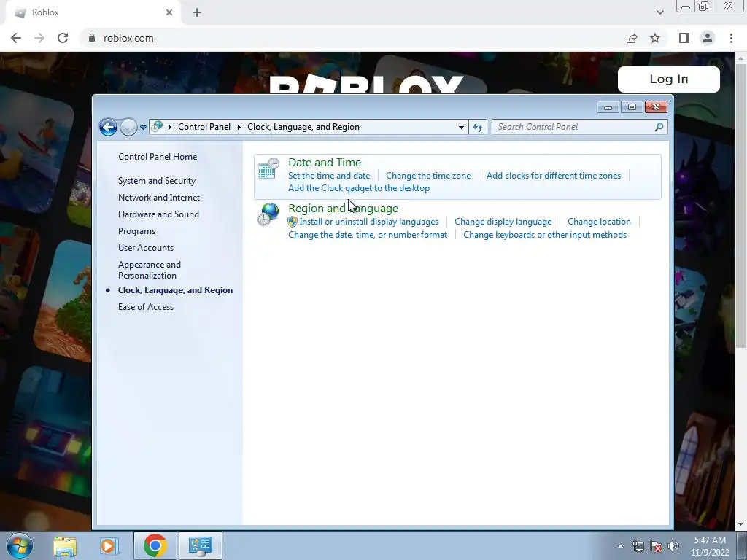Open Hardware and Sound category

tap(158, 214)
